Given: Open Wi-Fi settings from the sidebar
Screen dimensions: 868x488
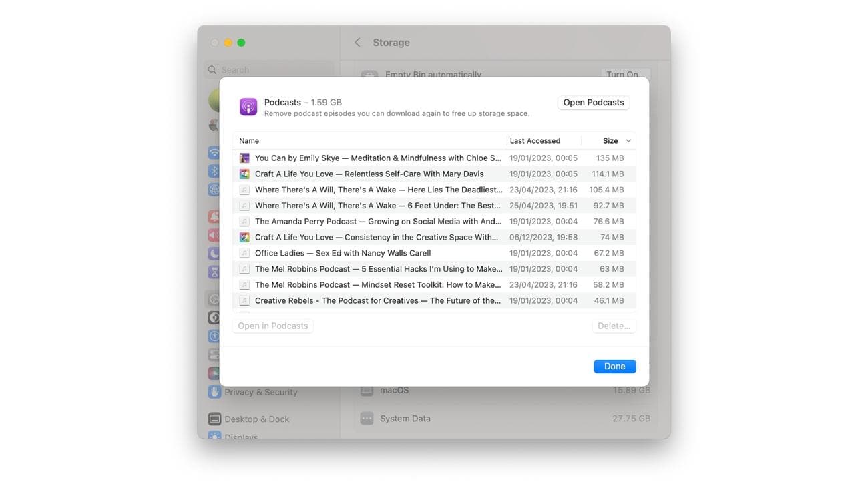Looking at the screenshot, I should coord(213,152).
